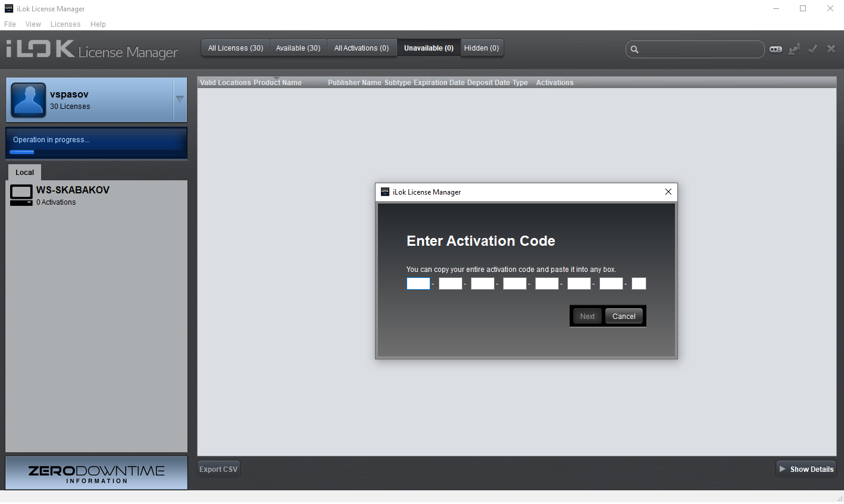Sort by Deposit Date column header

pyautogui.click(x=489, y=83)
